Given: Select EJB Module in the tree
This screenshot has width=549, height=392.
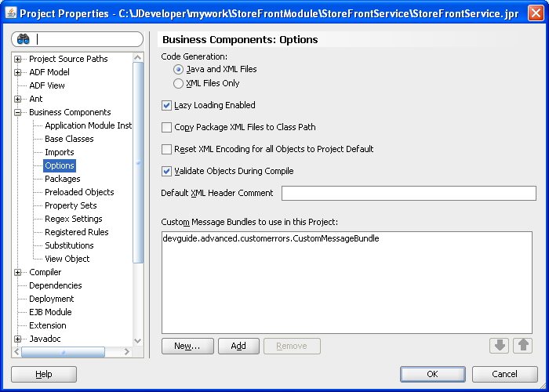Looking at the screenshot, I should [x=50, y=312].
